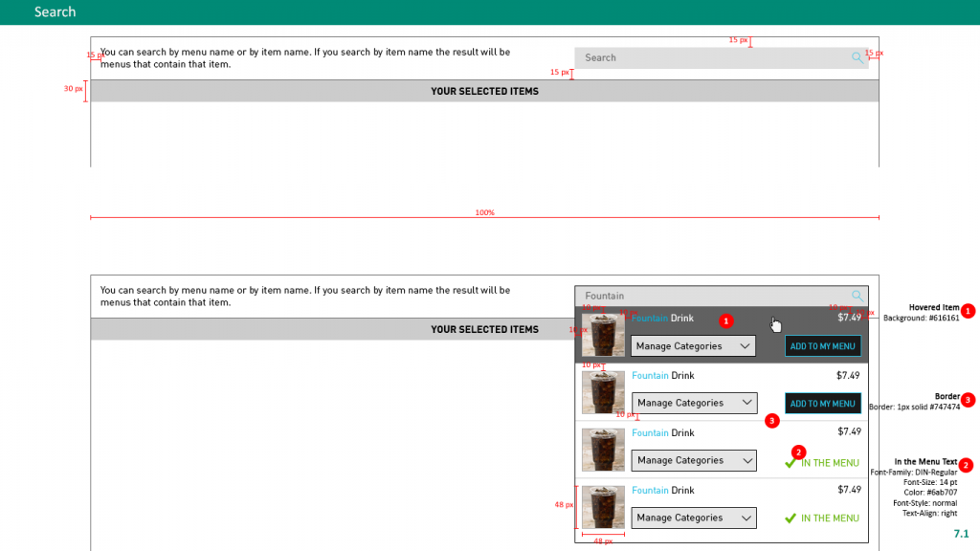Click the magnifier icon in the empty Search field

coord(857,57)
